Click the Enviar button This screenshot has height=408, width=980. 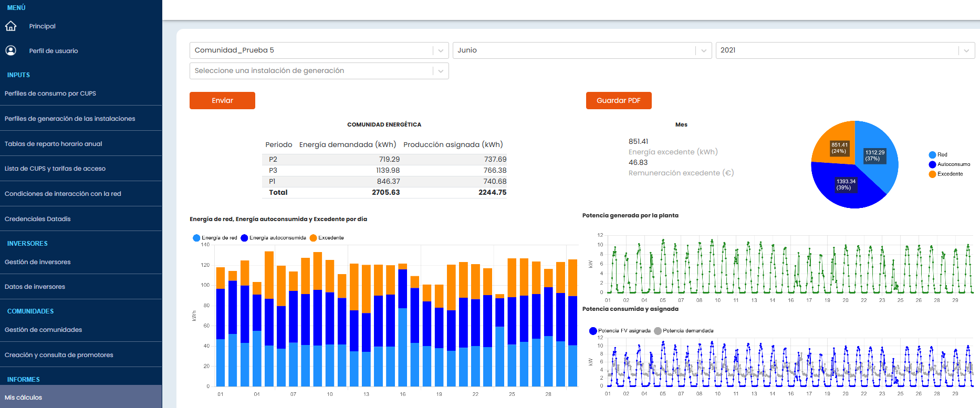click(x=222, y=100)
